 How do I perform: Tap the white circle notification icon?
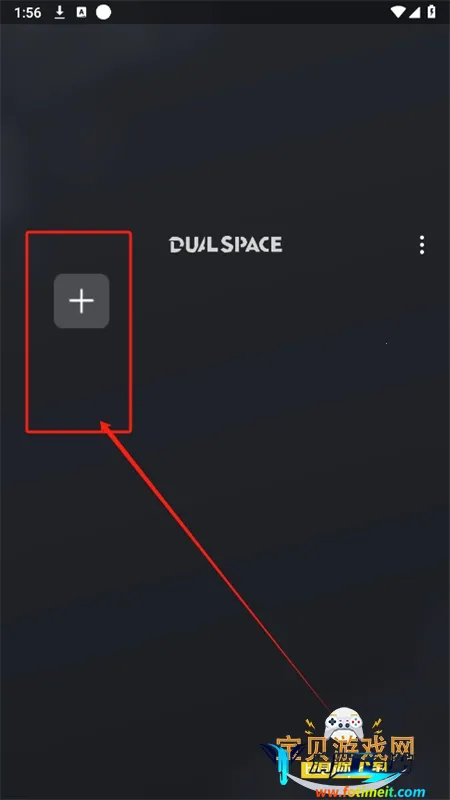coord(104,12)
